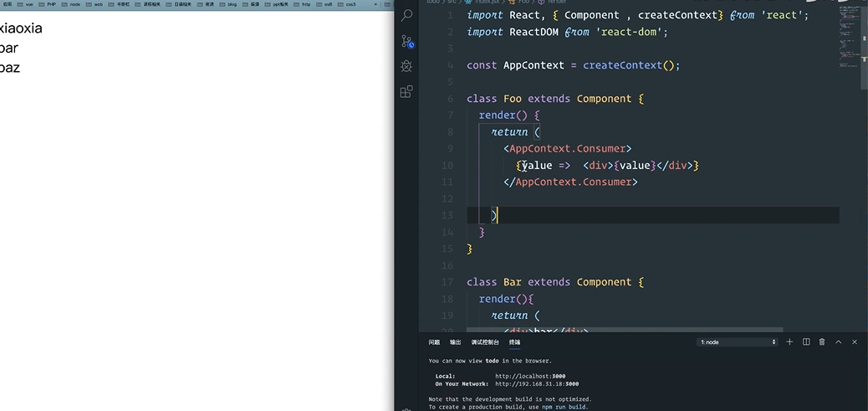
Task: Click 'createContext' in the line 1 import
Action: 677,16
